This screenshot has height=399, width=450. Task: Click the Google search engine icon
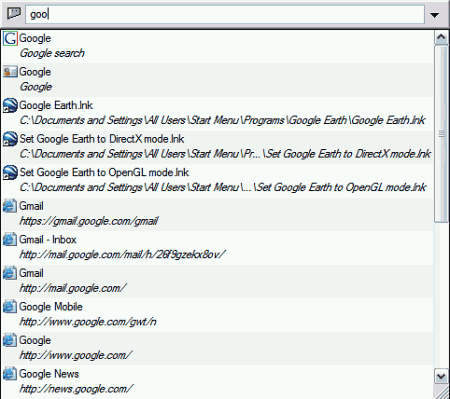[10, 38]
